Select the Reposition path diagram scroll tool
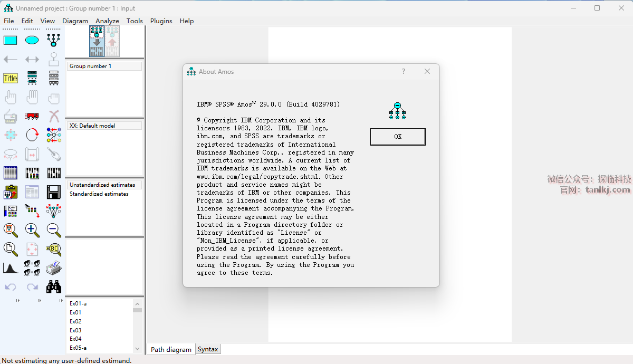633x364 pixels. pos(32,154)
